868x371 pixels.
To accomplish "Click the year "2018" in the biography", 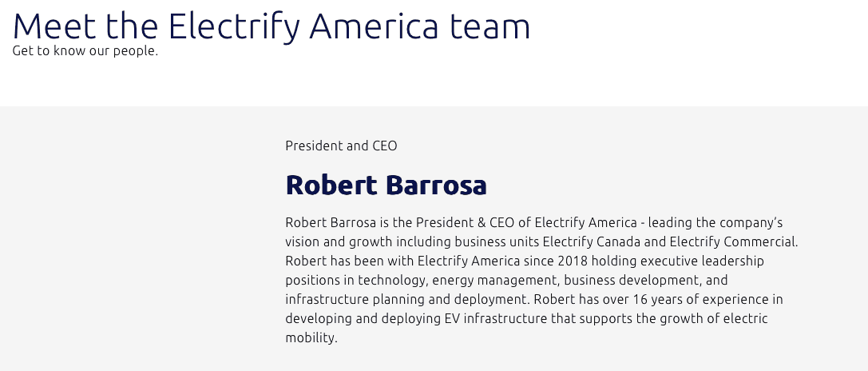I will (573, 261).
